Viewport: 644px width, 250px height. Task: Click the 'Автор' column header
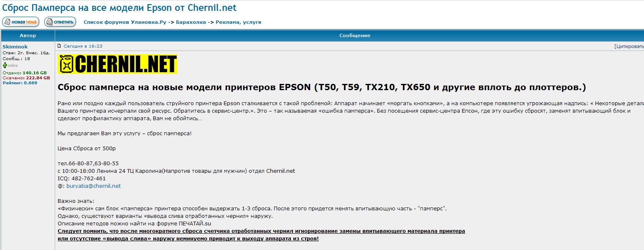point(28,35)
